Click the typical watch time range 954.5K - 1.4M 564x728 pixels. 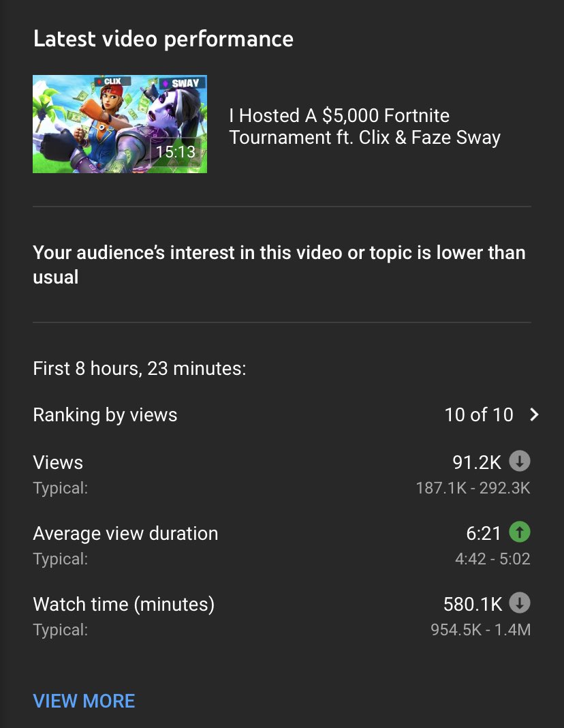click(480, 630)
